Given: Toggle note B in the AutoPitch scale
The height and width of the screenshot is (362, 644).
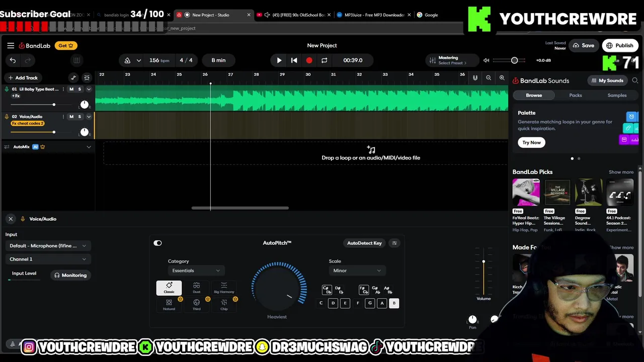Looking at the screenshot, I should click(x=394, y=303).
